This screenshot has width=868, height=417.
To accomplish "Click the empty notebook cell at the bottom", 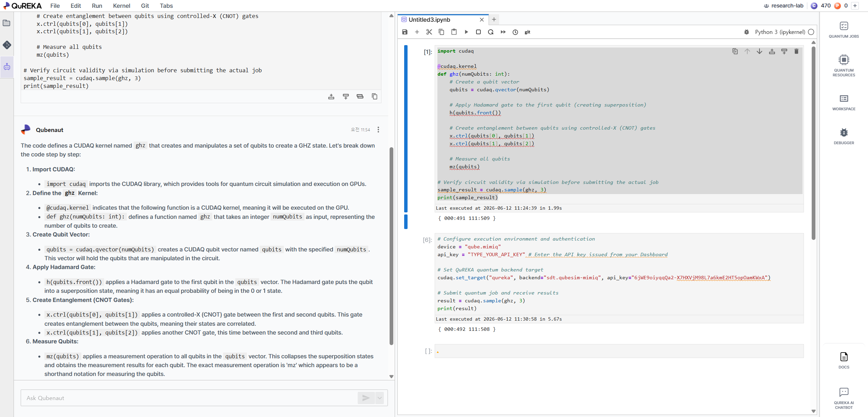I will pyautogui.click(x=619, y=351).
